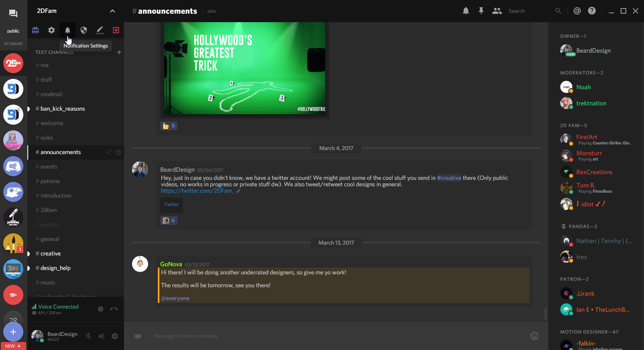Open the computer monitor server icon
The image size is (644, 350).
point(13,269)
